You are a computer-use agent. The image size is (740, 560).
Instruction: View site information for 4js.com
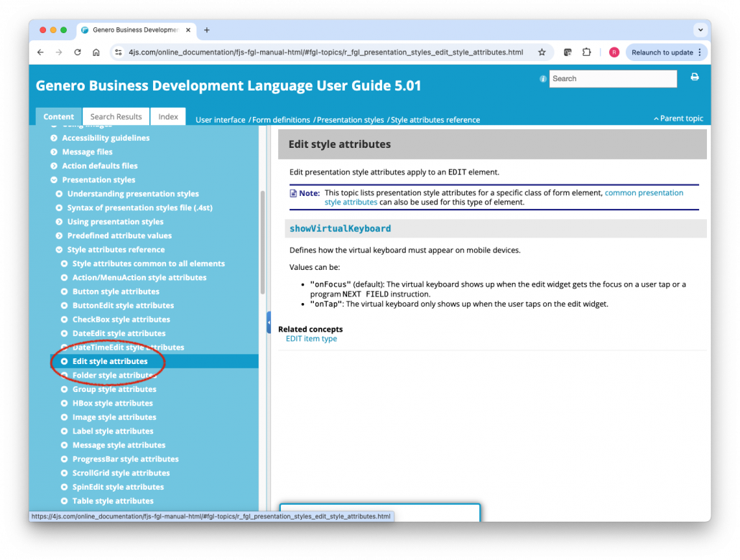pos(119,52)
